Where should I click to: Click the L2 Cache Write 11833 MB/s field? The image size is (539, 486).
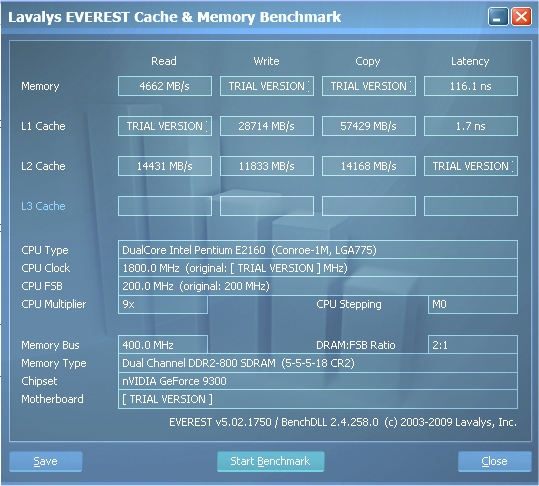pyautogui.click(x=267, y=166)
